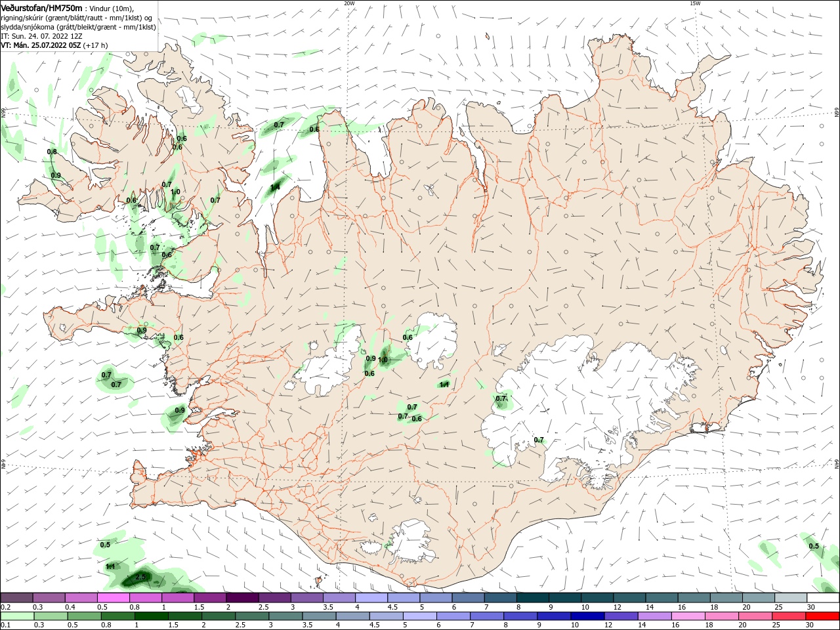Image resolution: width=840 pixels, height=630 pixels.
Task: Click the 15W longitude label
Action: [x=695, y=3]
